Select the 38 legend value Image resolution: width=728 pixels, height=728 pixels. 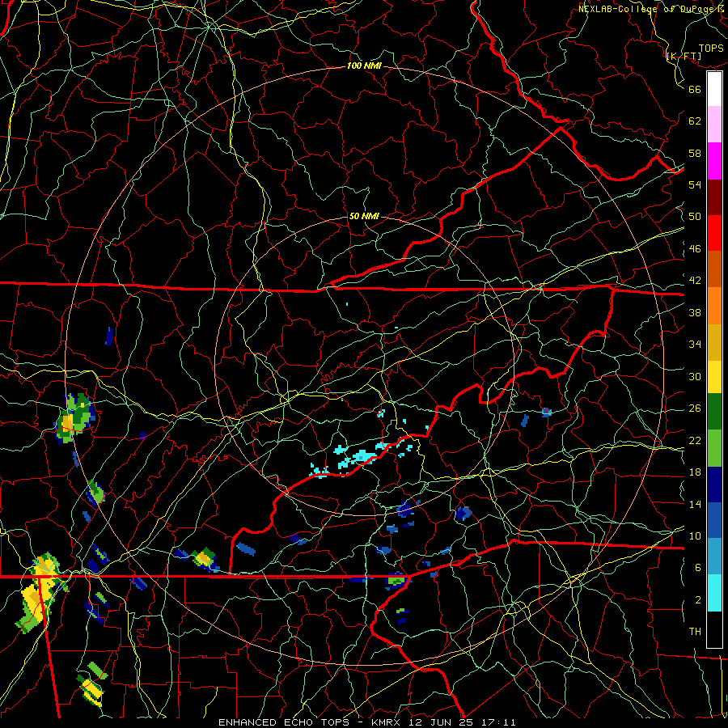click(x=695, y=312)
